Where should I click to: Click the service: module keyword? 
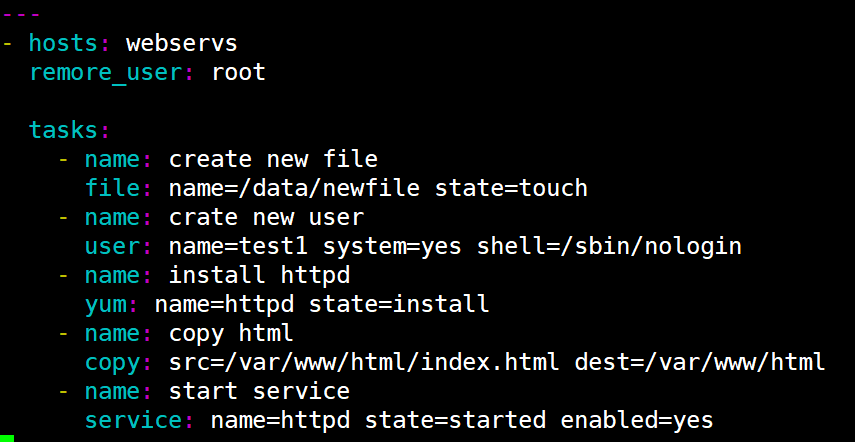click(141, 421)
